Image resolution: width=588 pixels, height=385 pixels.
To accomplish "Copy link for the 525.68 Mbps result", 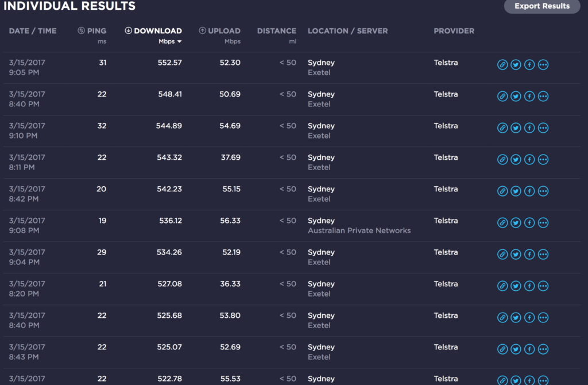I will pyautogui.click(x=502, y=317).
